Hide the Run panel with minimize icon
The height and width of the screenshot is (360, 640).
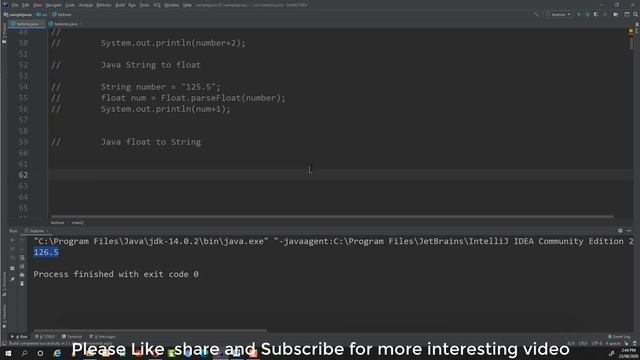tap(629, 231)
